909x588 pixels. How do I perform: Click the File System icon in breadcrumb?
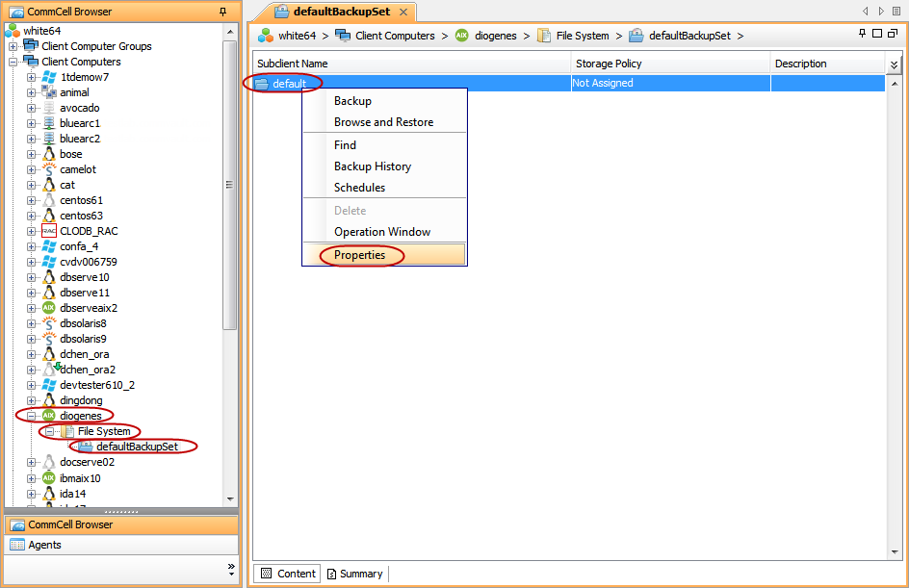tap(544, 36)
